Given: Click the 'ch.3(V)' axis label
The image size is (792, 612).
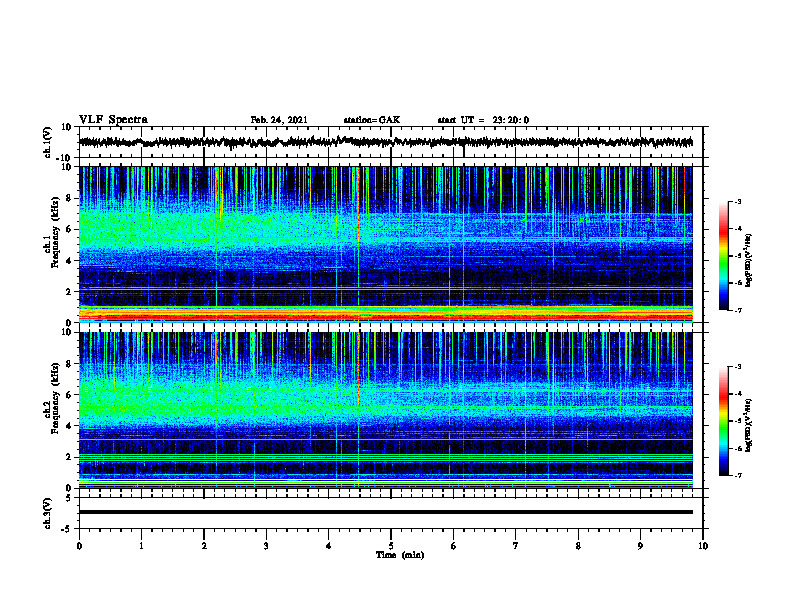Looking at the screenshot, I should click(x=48, y=513).
